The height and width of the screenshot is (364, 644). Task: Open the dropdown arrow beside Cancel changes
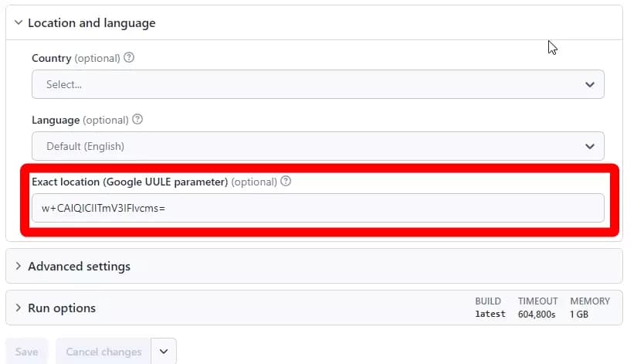(164, 352)
